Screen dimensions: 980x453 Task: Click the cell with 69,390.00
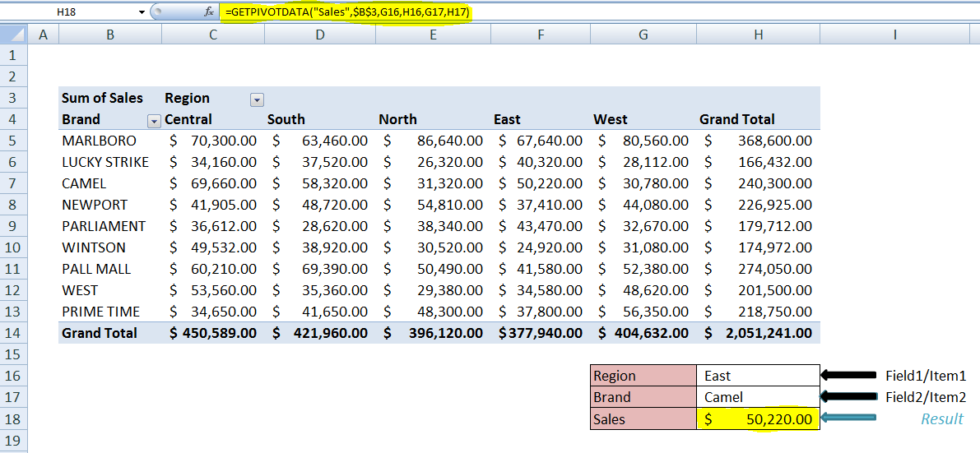tap(320, 269)
